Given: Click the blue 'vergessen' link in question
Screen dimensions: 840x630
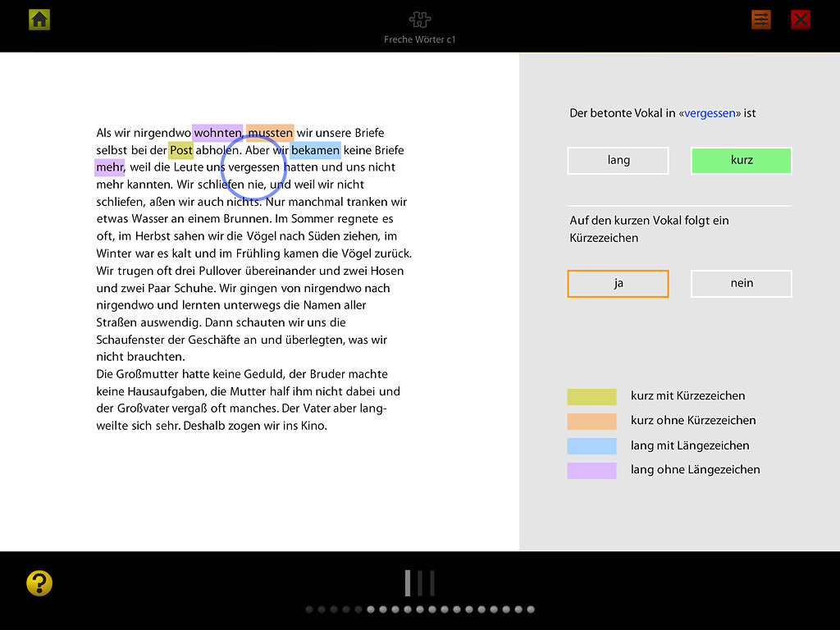Looking at the screenshot, I should (712, 113).
